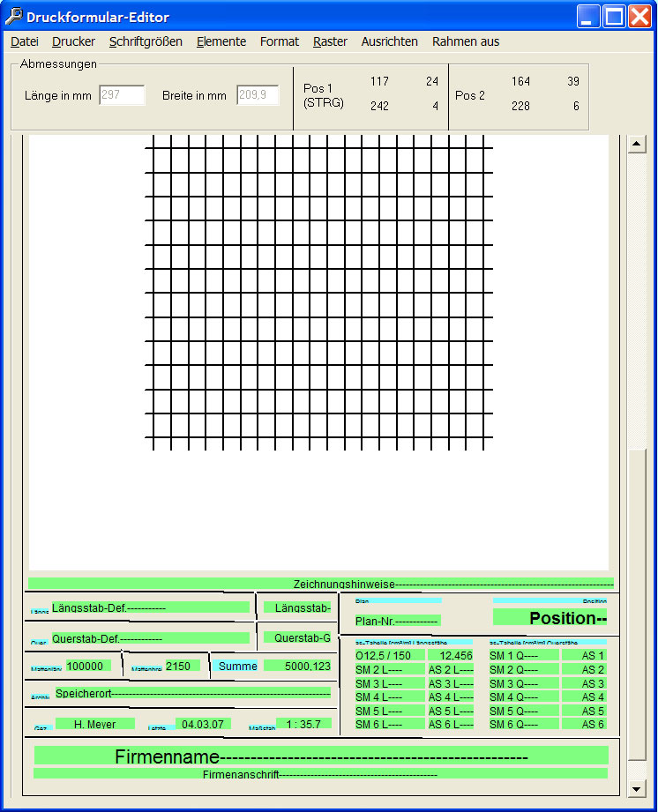Select the Zeichnungshinweise field
The width and height of the screenshot is (658, 812).
tap(321, 584)
